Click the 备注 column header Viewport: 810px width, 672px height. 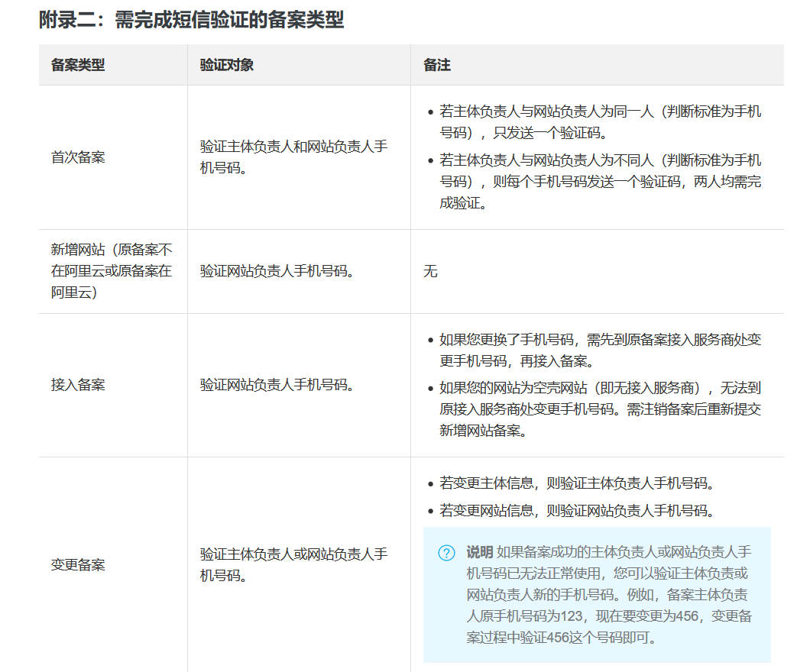click(437, 65)
